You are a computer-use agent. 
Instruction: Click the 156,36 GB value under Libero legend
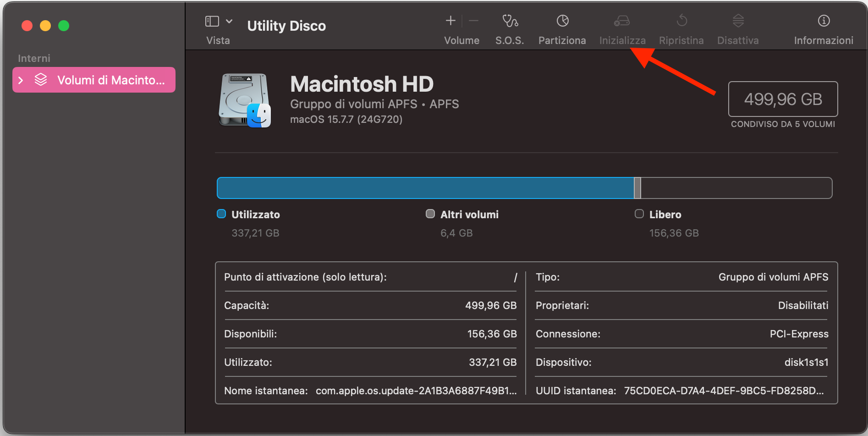coord(674,233)
